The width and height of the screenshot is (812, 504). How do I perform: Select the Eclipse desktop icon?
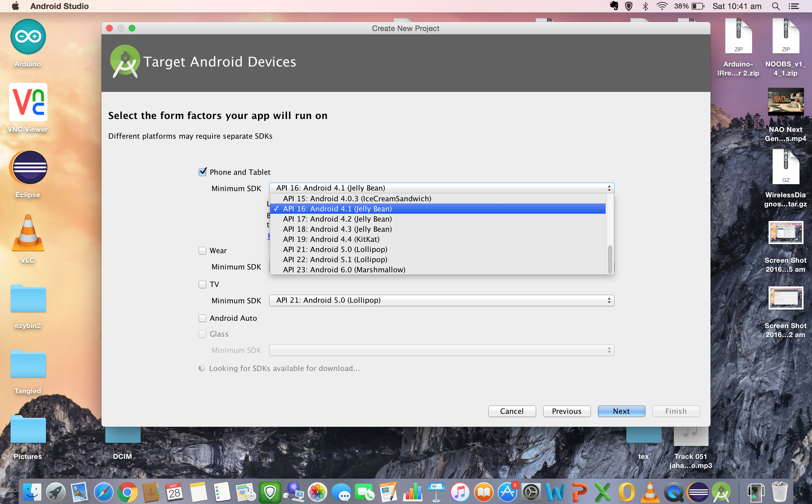click(28, 167)
